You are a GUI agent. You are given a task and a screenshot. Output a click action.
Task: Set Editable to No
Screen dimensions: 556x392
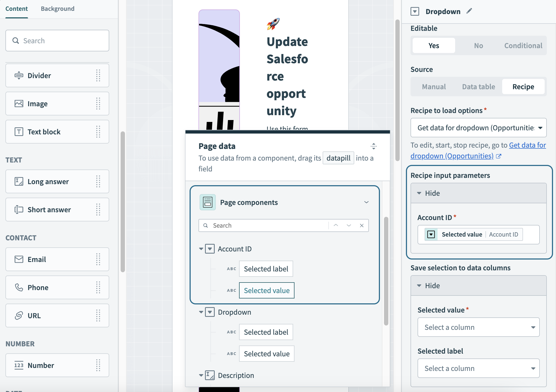478,45
